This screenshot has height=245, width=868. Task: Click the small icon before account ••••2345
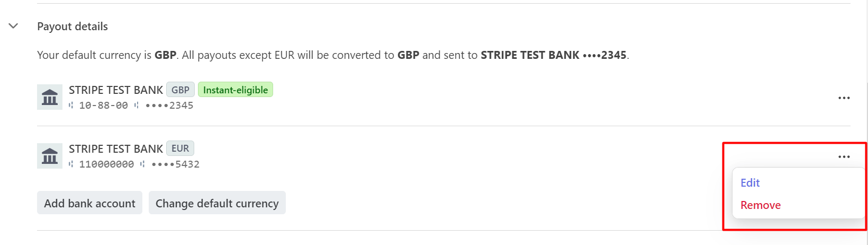tap(137, 106)
